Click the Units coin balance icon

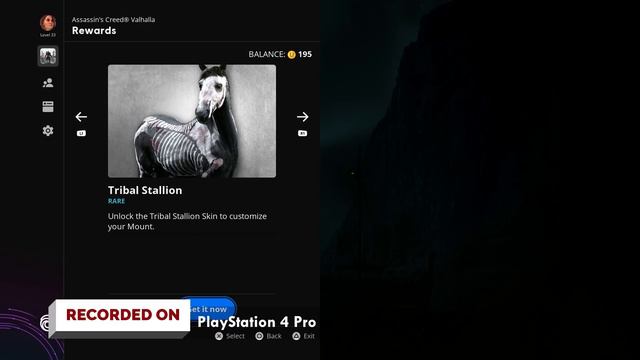(291, 54)
